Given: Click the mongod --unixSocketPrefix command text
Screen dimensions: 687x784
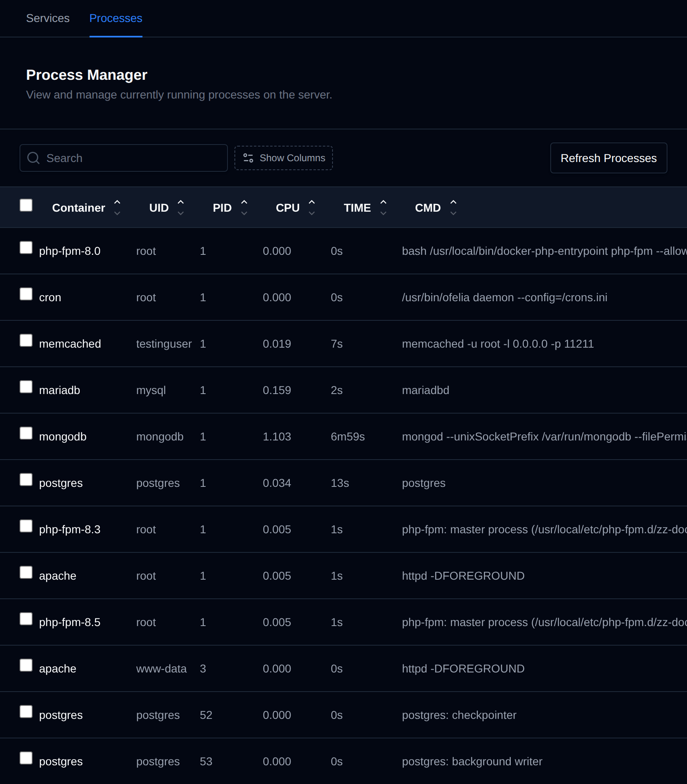Looking at the screenshot, I should (x=544, y=437).
